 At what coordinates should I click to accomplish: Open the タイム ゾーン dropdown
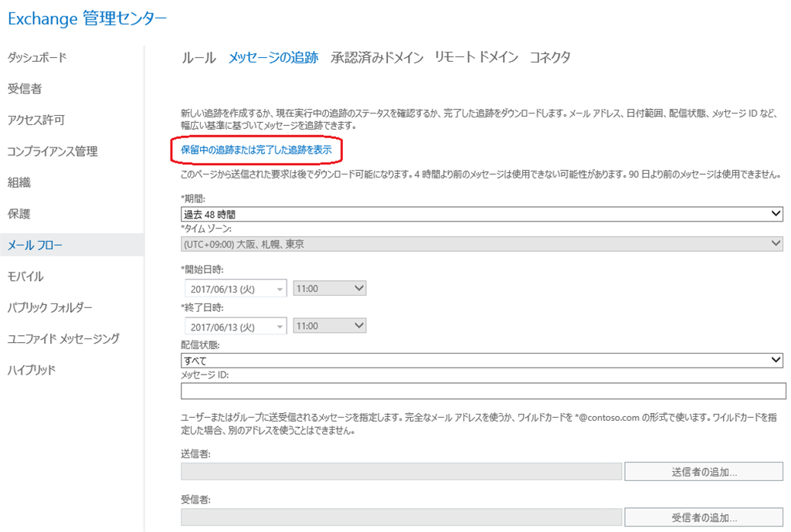tap(482, 245)
